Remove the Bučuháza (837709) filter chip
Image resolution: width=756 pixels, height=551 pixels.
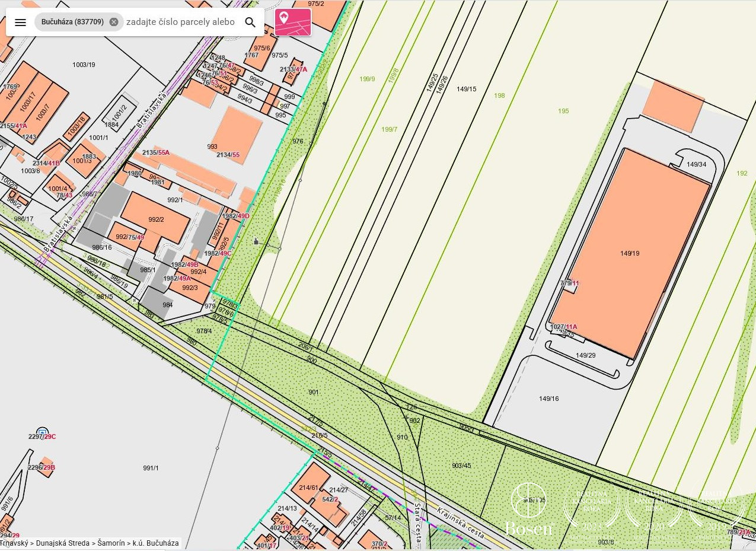click(114, 22)
